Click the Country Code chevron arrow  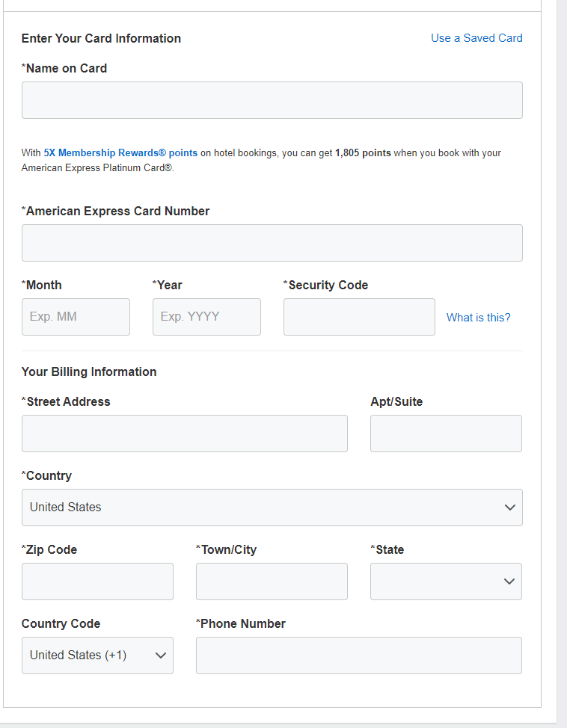161,655
